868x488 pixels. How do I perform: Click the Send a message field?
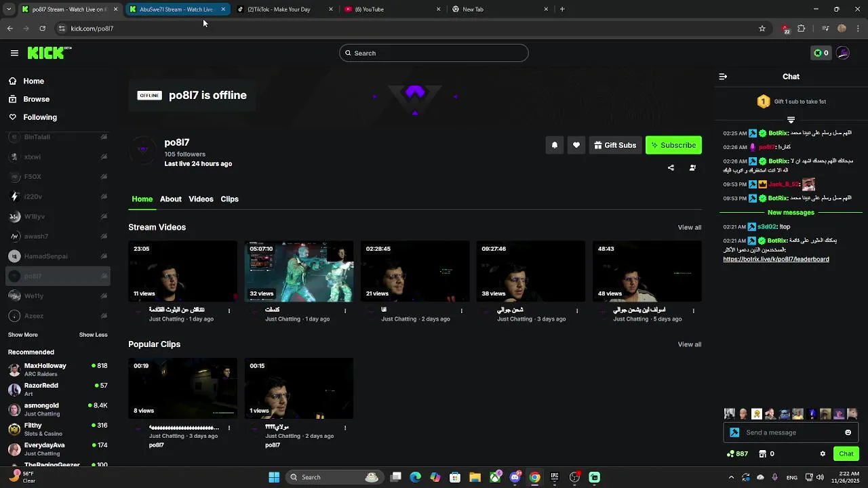coord(791,432)
